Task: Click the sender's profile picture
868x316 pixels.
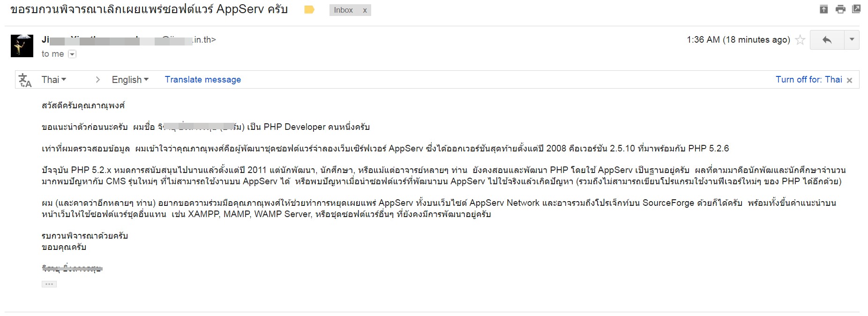Action: [x=22, y=45]
